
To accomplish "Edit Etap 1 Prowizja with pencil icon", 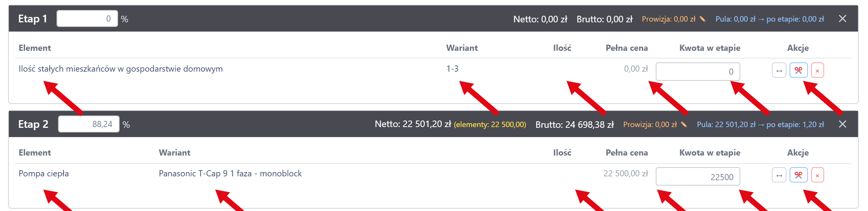I will click(x=702, y=19).
